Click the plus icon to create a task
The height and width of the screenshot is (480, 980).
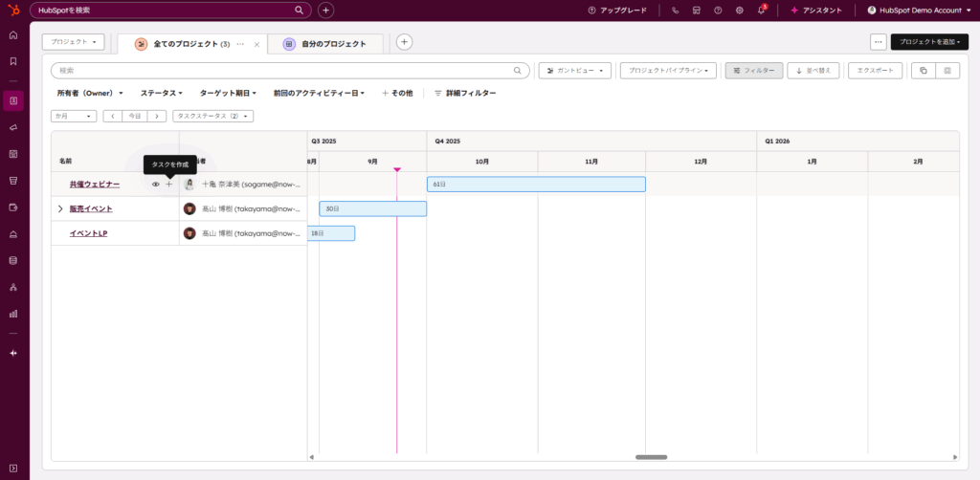click(x=169, y=185)
